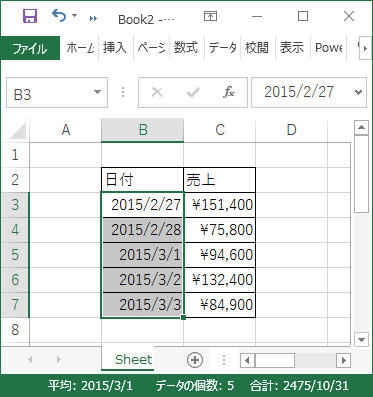Click the formula bar resize dots handle
Viewport: 373px width, 397px height.
point(123,92)
